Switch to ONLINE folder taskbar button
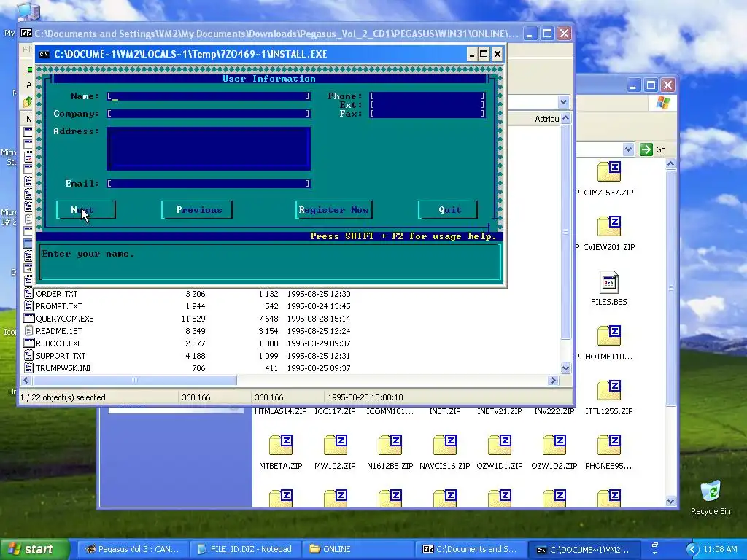The image size is (747, 560). (357, 549)
